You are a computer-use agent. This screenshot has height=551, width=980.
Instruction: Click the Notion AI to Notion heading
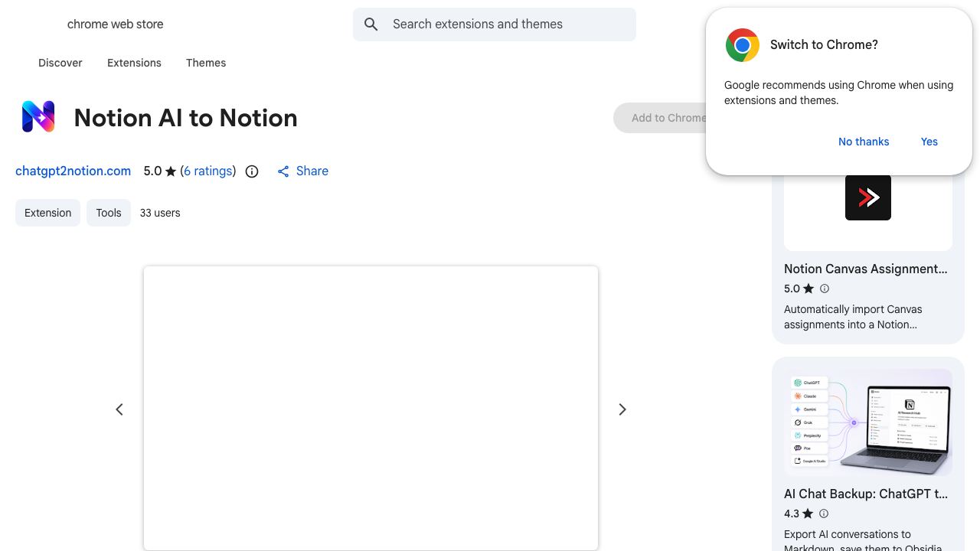point(186,118)
